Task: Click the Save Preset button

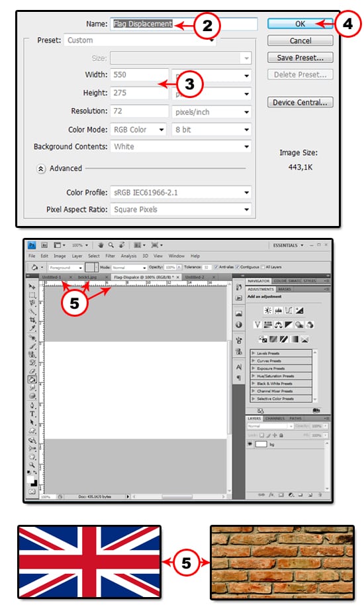Action: point(300,58)
